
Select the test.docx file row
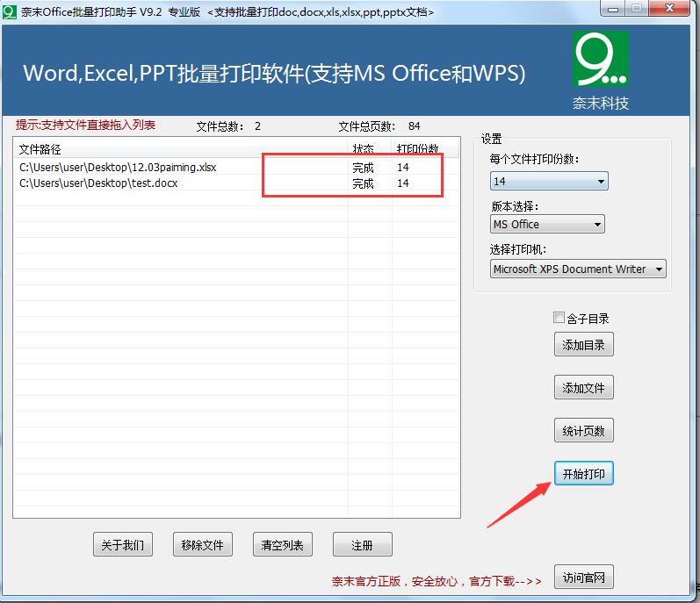[x=236, y=183]
